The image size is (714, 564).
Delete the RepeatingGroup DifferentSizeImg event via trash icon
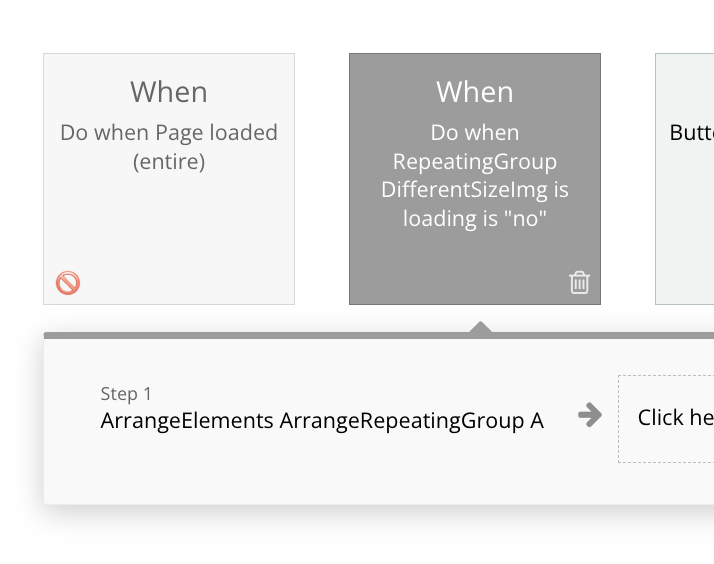pyautogui.click(x=579, y=283)
